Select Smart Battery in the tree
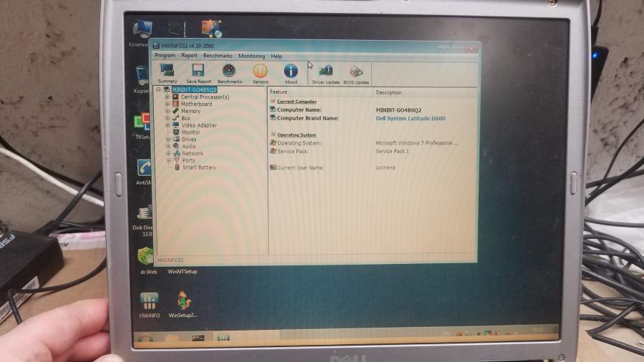The width and height of the screenshot is (644, 362). point(199,167)
